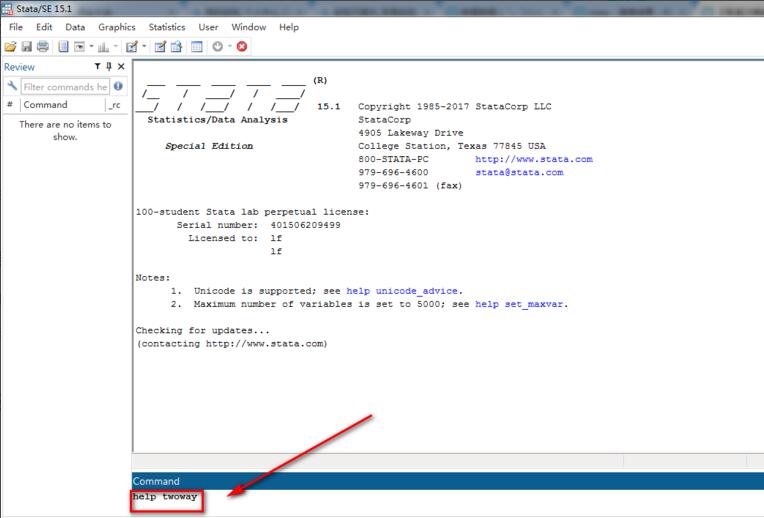Click the Review panel title
The height and width of the screenshot is (518, 764).
[x=19, y=67]
